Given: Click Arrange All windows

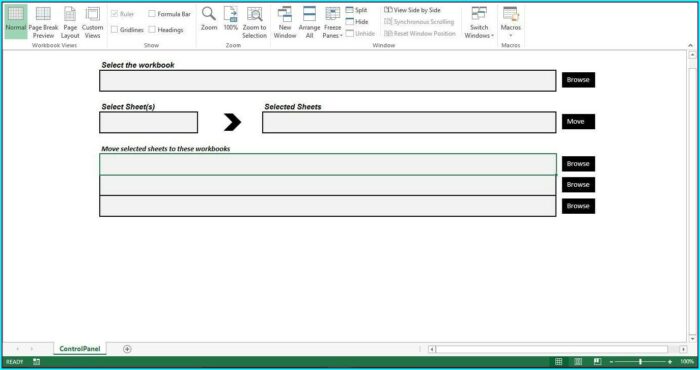Looking at the screenshot, I should [309, 22].
